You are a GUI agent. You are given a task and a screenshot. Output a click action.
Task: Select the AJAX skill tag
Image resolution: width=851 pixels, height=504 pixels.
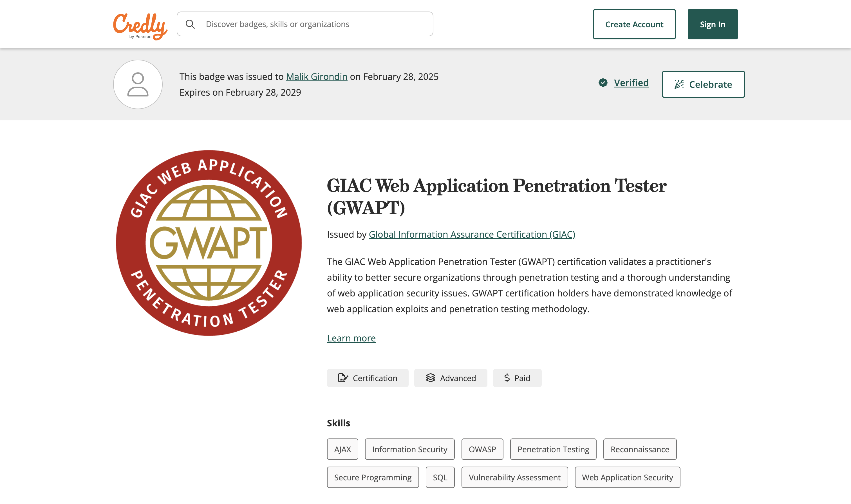click(342, 449)
